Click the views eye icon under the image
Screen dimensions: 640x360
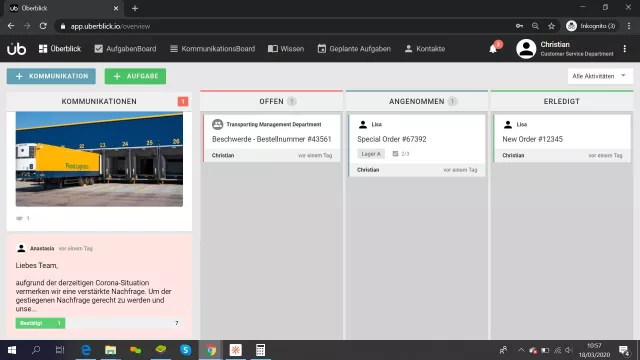coord(19,218)
